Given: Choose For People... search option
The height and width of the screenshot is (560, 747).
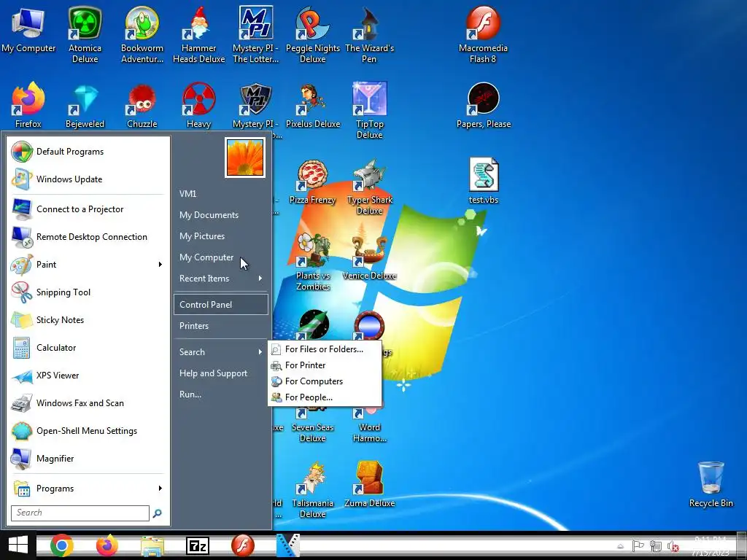Looking at the screenshot, I should click(x=325, y=397).
